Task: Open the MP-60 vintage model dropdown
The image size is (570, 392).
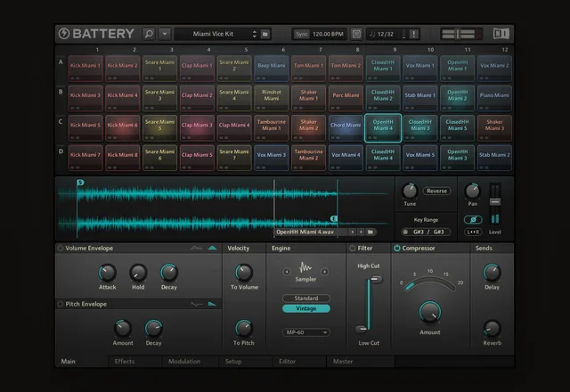Action: tap(306, 332)
